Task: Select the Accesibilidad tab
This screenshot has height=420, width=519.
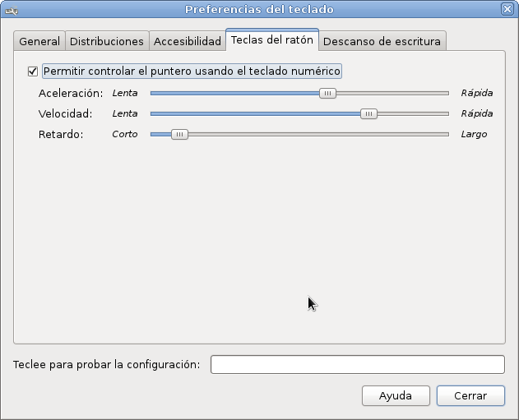Action: coord(188,41)
